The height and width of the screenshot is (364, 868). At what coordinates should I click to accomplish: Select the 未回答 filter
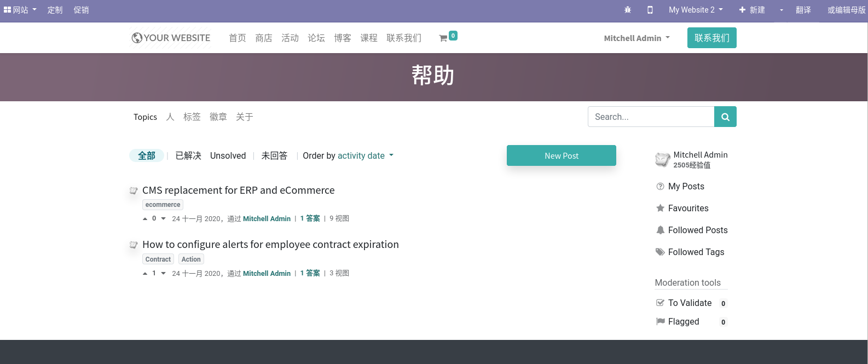pyautogui.click(x=274, y=155)
